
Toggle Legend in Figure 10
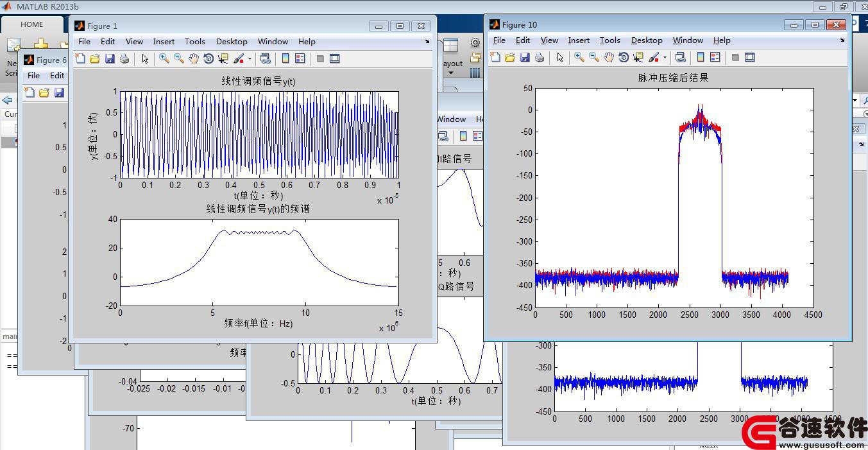715,57
